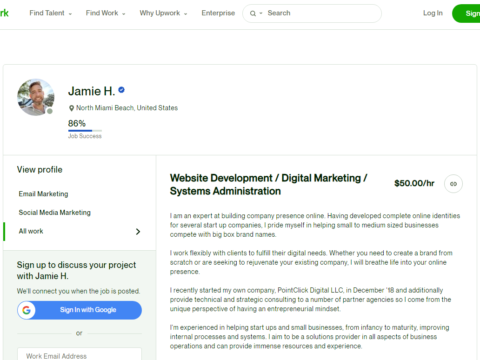
Task: Click the Log In link
Action: click(x=433, y=13)
